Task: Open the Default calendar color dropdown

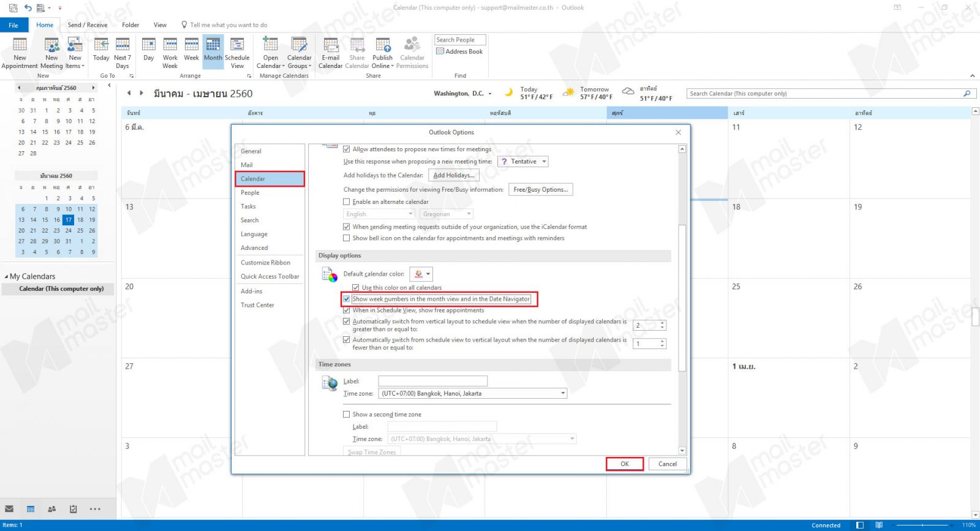Action: point(421,274)
